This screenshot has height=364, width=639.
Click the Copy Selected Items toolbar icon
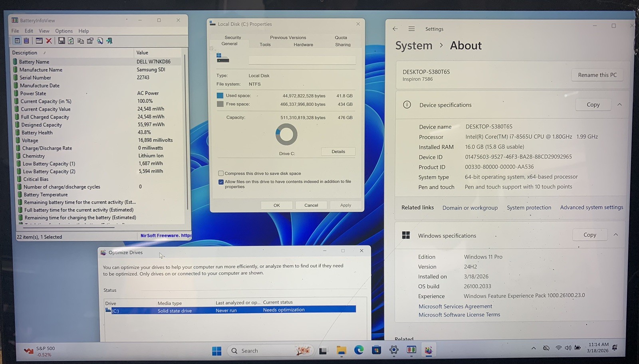pyautogui.click(x=80, y=41)
